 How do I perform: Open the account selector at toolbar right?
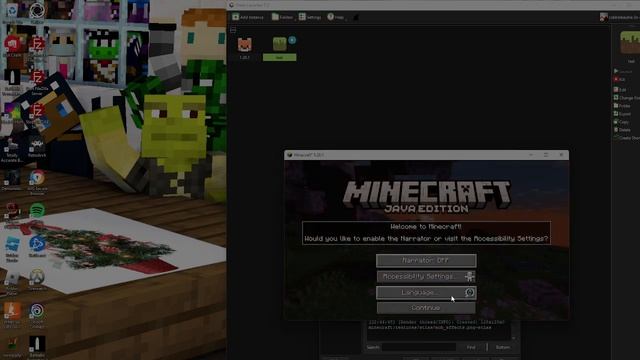click(619, 17)
